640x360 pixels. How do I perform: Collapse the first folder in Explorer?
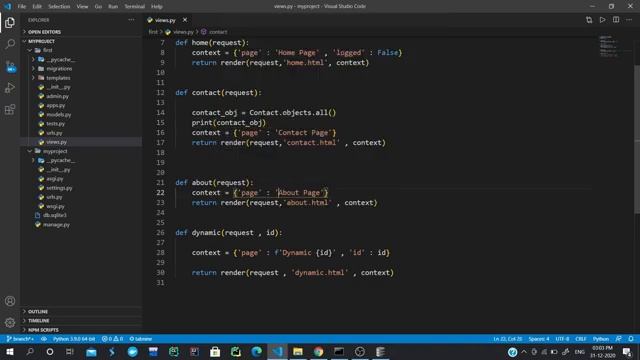82,50
